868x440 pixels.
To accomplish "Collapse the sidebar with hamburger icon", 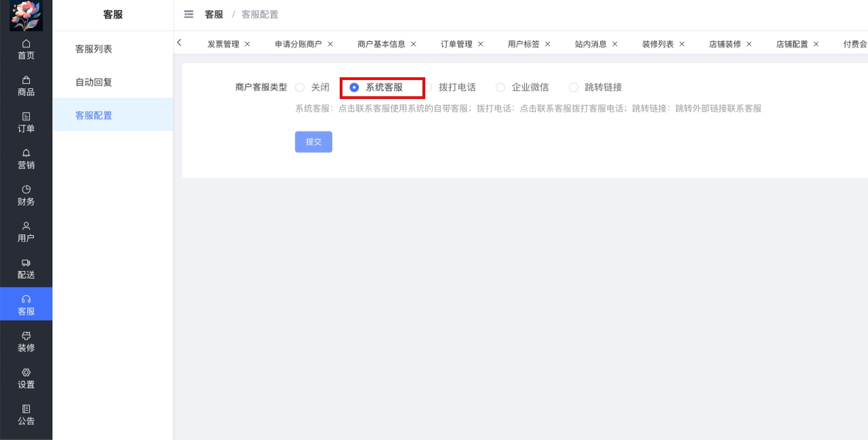I will [x=189, y=14].
